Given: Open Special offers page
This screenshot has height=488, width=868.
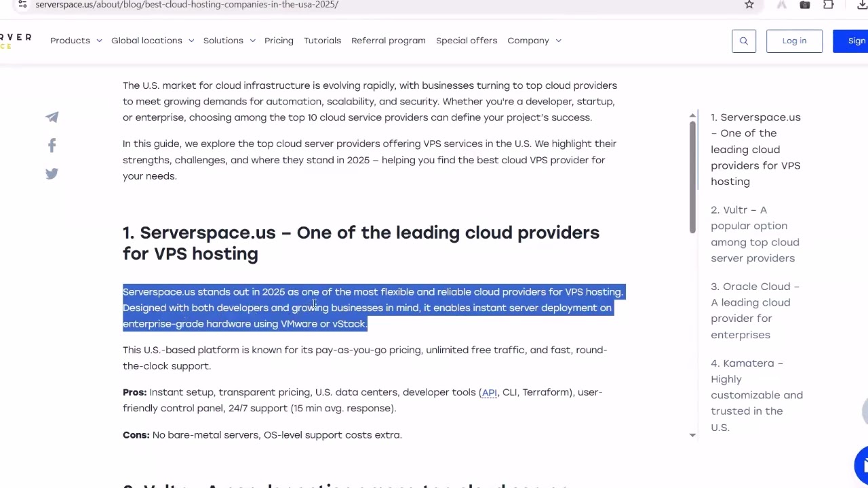Looking at the screenshot, I should 467,41.
